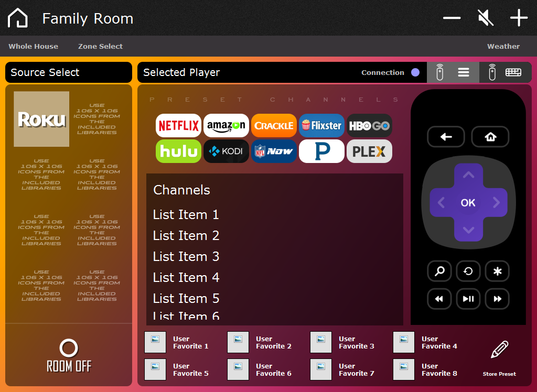Click the remote's rewind button
This screenshot has height=392, width=537.
(439, 299)
